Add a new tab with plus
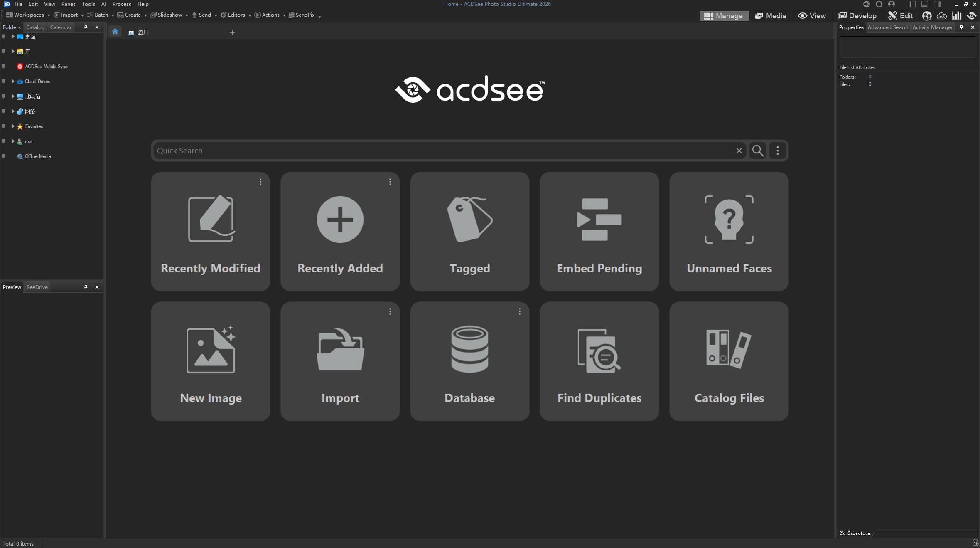Viewport: 980px width, 548px height. pyautogui.click(x=232, y=32)
